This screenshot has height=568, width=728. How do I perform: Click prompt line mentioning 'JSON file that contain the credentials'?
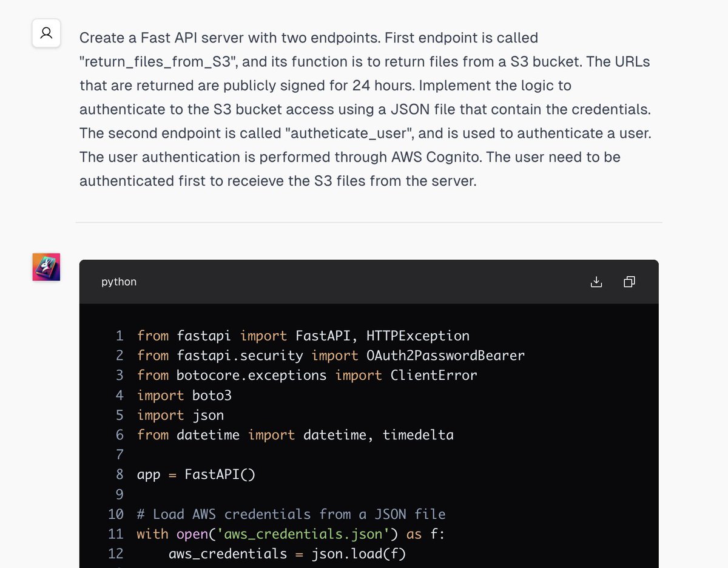(x=365, y=109)
